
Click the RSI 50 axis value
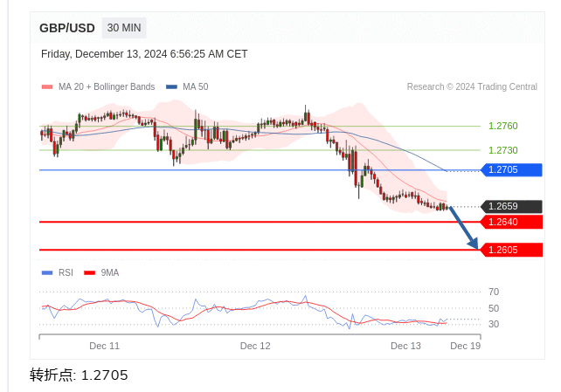tap(494, 308)
